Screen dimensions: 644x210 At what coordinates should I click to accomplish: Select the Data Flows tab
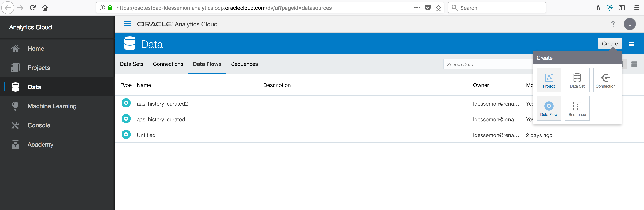click(207, 64)
